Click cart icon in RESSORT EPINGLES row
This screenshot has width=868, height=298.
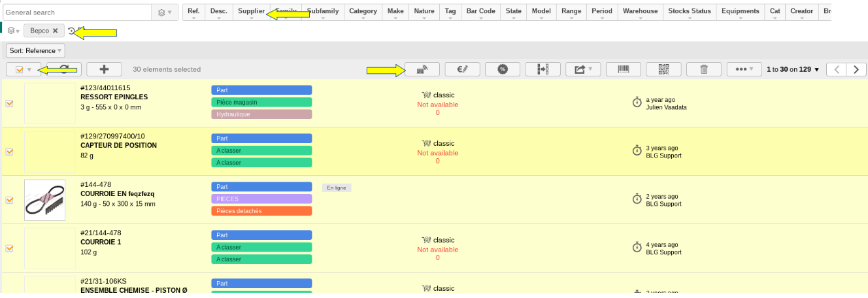click(426, 95)
